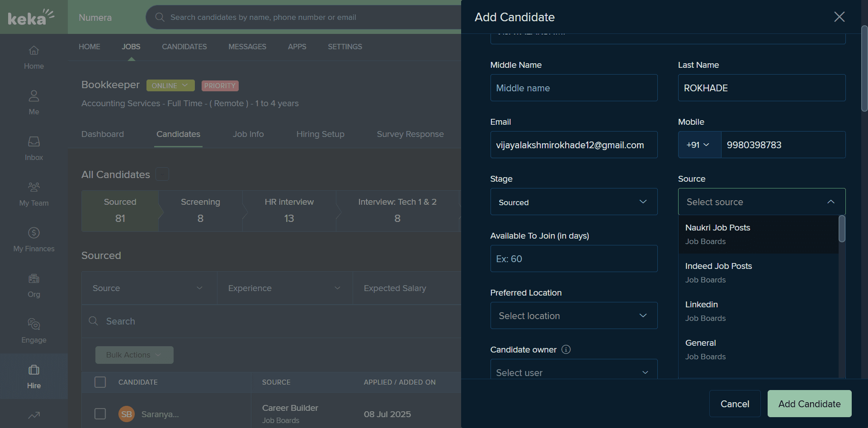This screenshot has height=428, width=868.
Task: Open My Team sidebar icon
Action: pos(34,187)
